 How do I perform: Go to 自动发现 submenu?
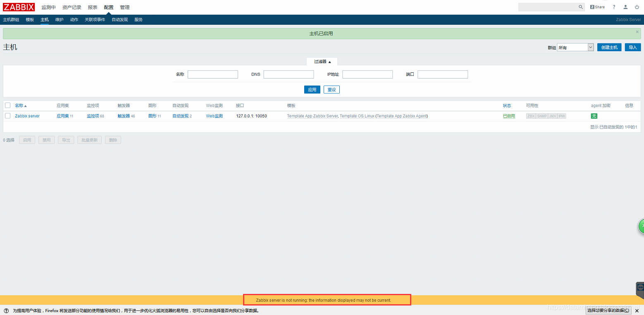[x=120, y=19]
